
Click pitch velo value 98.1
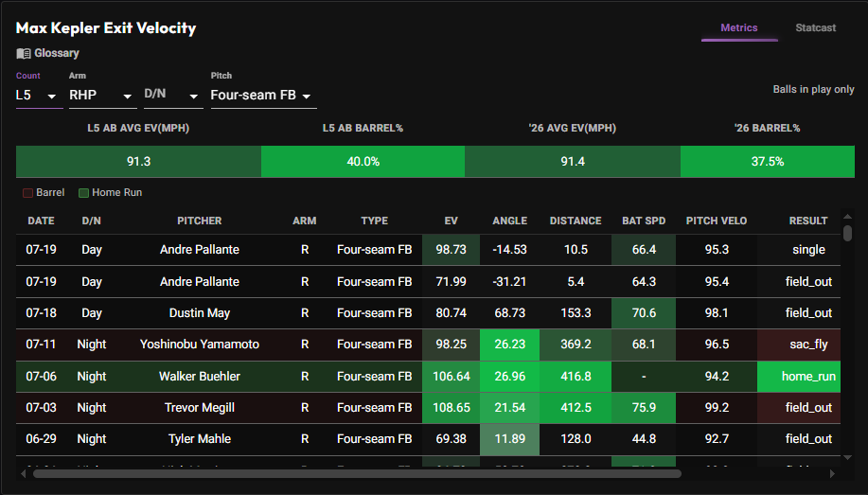(717, 313)
